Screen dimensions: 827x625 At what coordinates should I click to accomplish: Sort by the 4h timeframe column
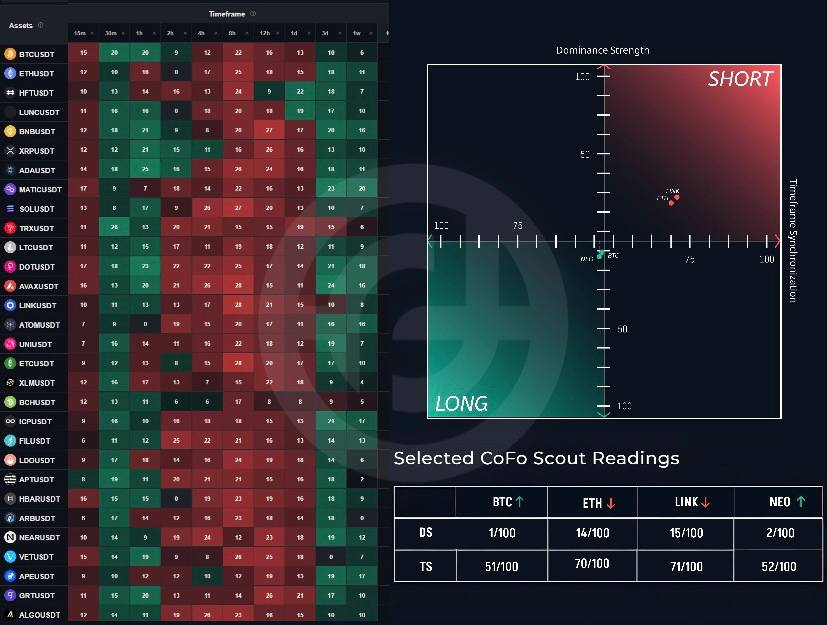[207, 33]
